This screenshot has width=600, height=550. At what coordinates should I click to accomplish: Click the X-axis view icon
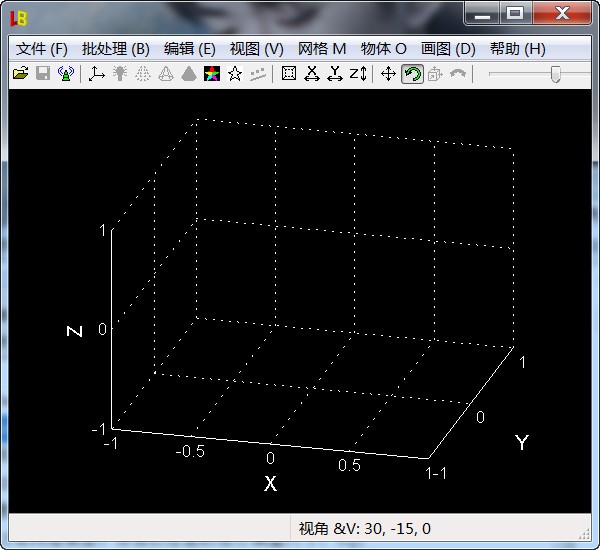[x=312, y=74]
